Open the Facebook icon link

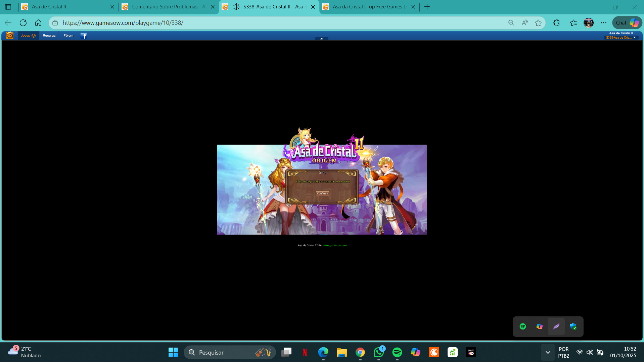pos(84,36)
